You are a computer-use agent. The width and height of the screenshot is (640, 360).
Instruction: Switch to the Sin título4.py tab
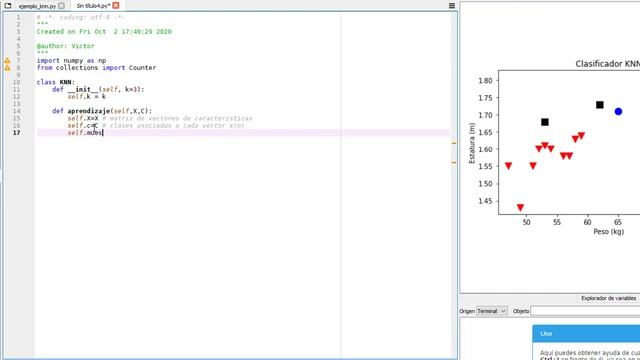(x=93, y=6)
